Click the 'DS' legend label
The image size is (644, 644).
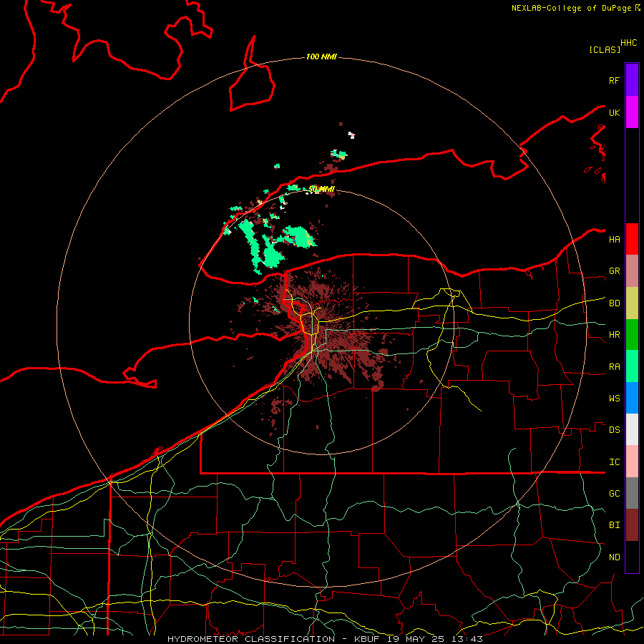pyautogui.click(x=614, y=430)
